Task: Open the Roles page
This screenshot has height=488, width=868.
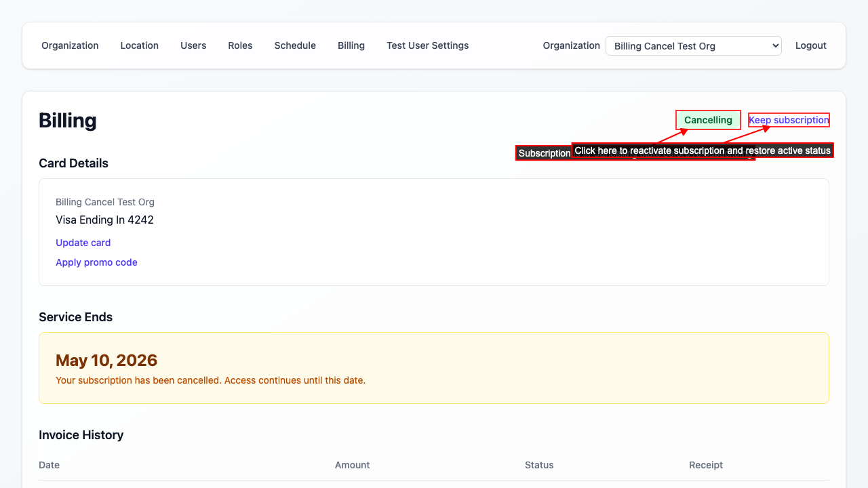Action: point(240,45)
